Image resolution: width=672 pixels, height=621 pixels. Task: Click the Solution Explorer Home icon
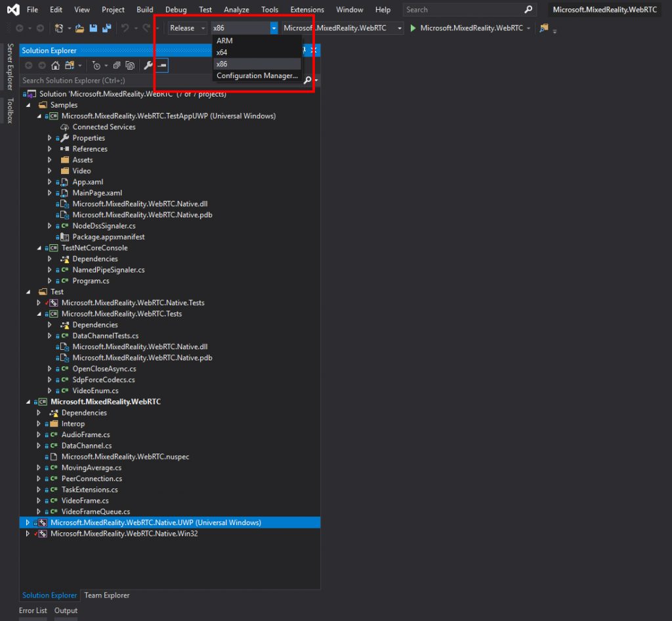pos(55,66)
